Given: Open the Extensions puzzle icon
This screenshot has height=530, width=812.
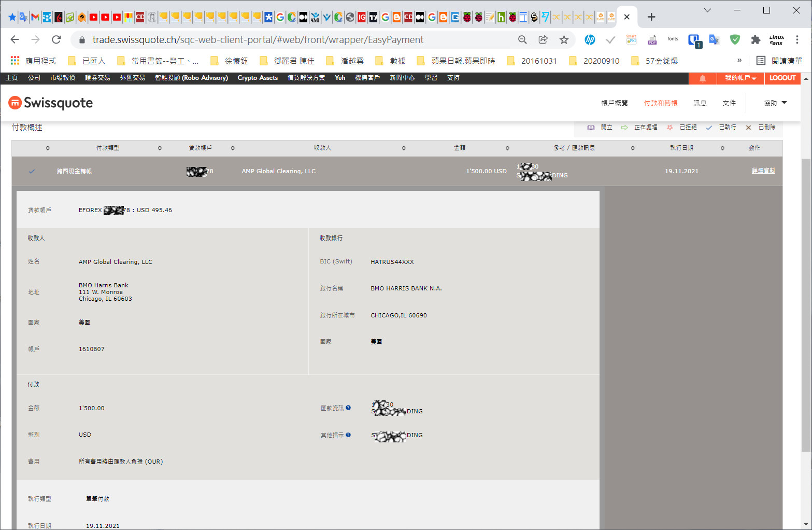Looking at the screenshot, I should click(756, 40).
